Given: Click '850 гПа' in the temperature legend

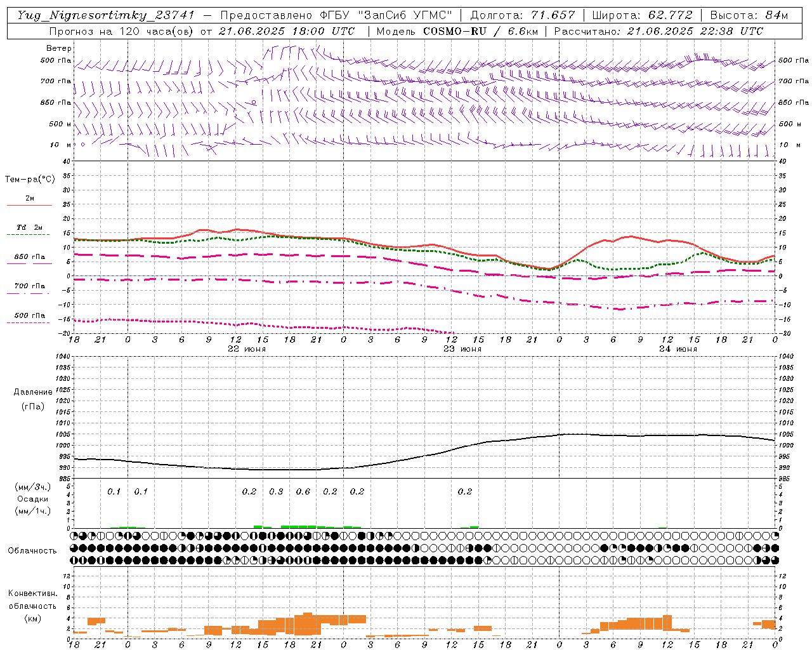Looking at the screenshot, I should coord(30,257).
